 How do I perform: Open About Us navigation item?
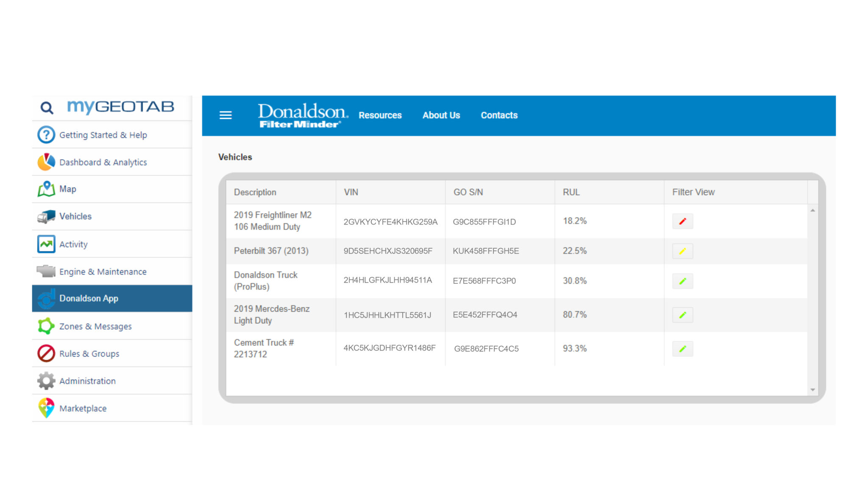(441, 115)
